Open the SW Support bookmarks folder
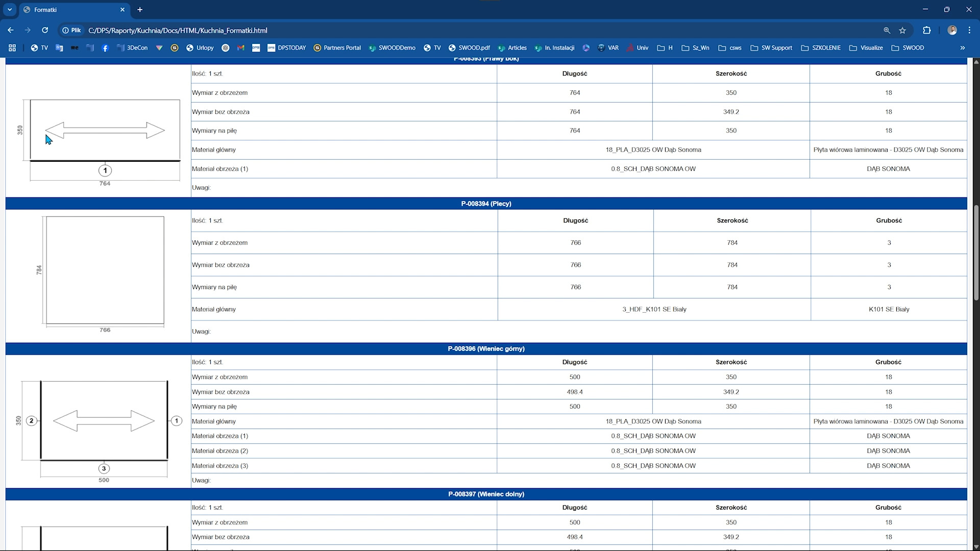The width and height of the screenshot is (980, 551). (771, 48)
